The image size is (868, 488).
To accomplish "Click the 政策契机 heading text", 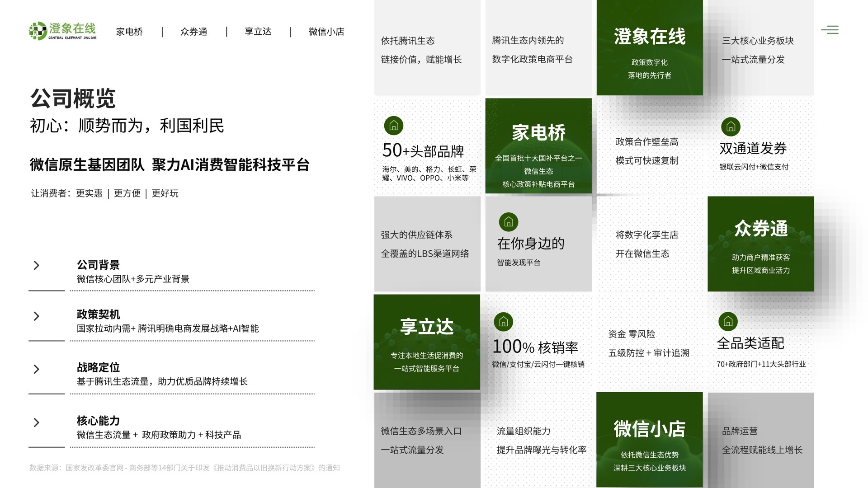I will [98, 314].
